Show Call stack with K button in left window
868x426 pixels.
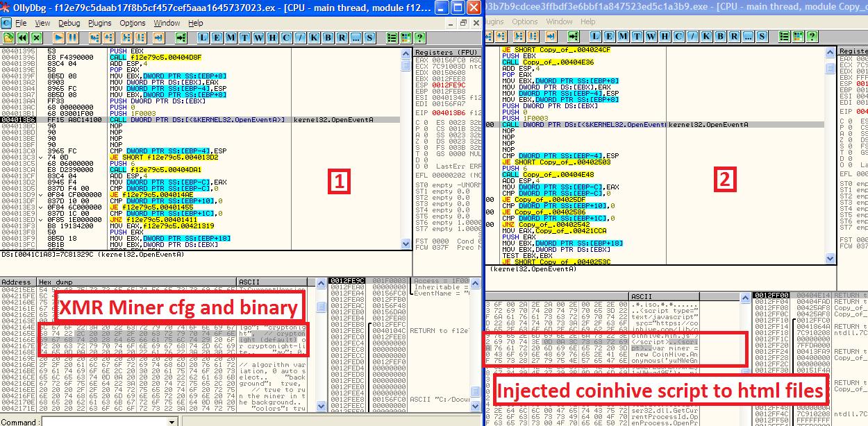[314, 37]
